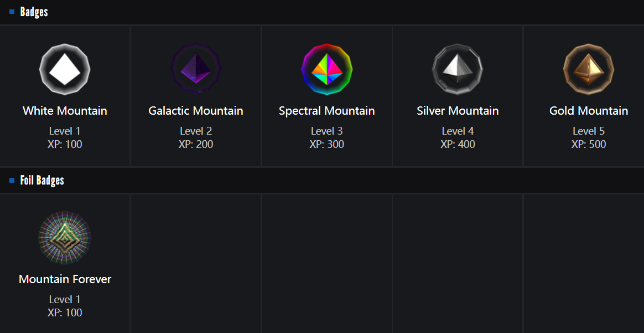Open the Gold Mountain name label
The width and height of the screenshot is (644, 333).
[x=589, y=111]
